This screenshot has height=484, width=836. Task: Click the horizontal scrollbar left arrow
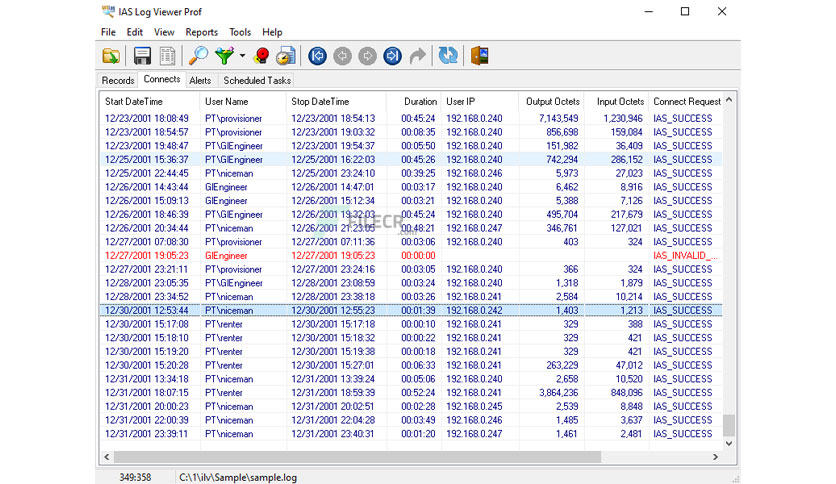[107, 457]
